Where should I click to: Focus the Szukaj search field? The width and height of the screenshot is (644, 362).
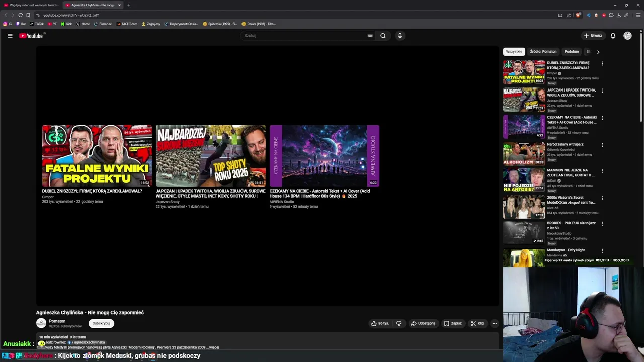point(304,36)
